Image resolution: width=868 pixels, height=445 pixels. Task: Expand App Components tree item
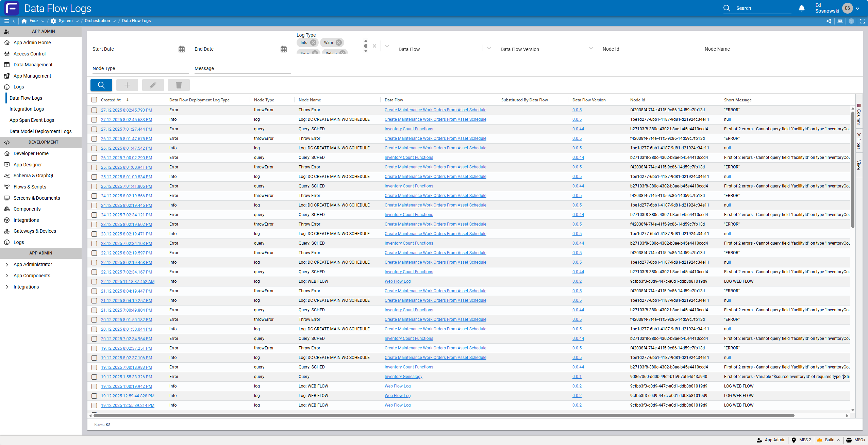point(7,276)
